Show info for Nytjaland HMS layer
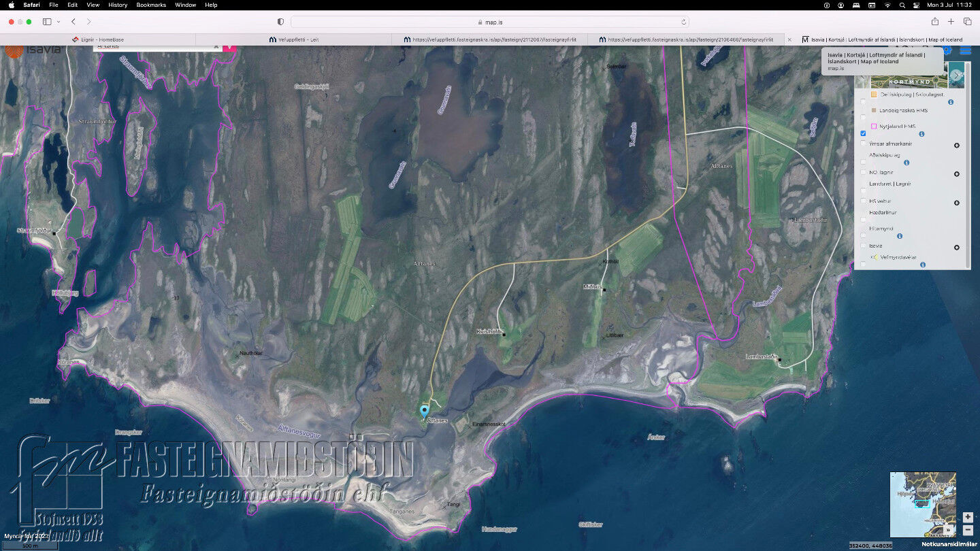The height and width of the screenshot is (551, 980). 921,134
